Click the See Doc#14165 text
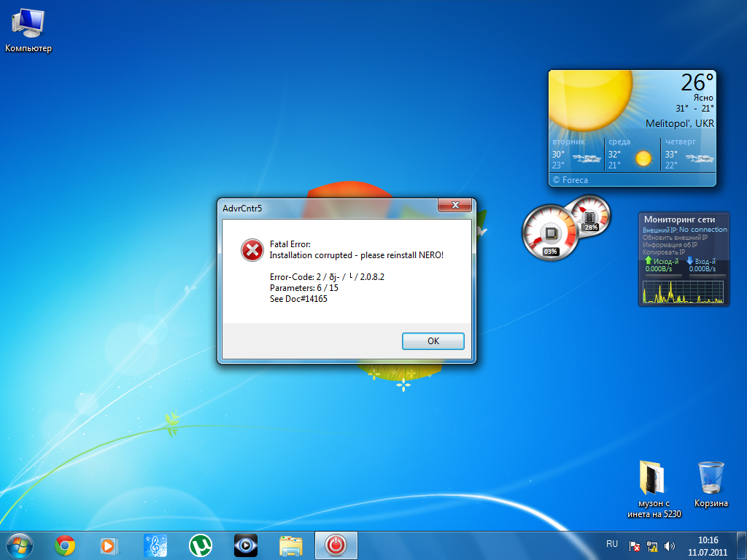Image resolution: width=747 pixels, height=560 pixels. coord(298,299)
